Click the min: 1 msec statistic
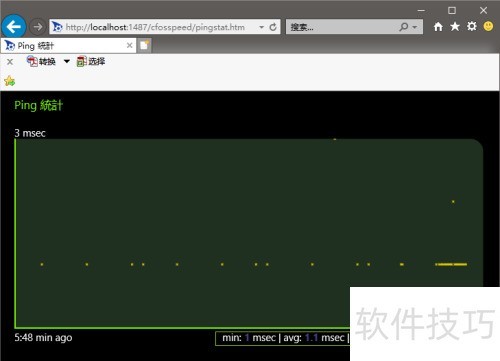 pos(249,338)
